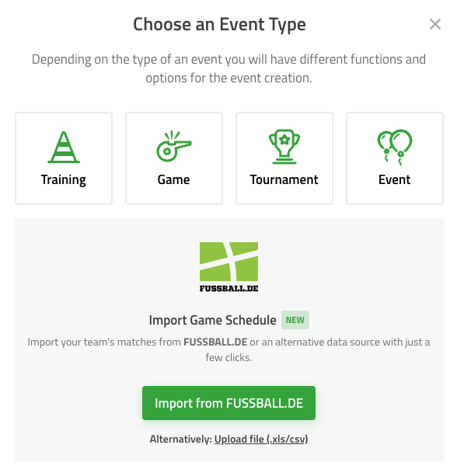This screenshot has width=457, height=476.
Task: Click the traffic cone Training icon
Action: click(64, 148)
